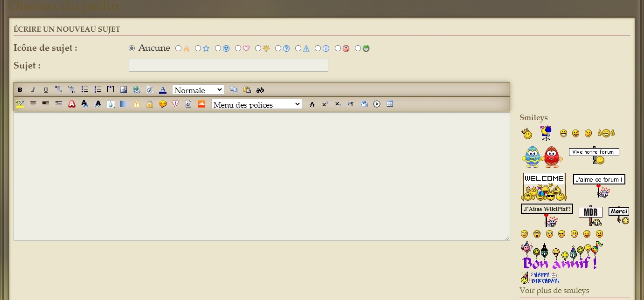Screen dimensions: 644x300
Task: Select the star topic icon radio
Action: 198,48
